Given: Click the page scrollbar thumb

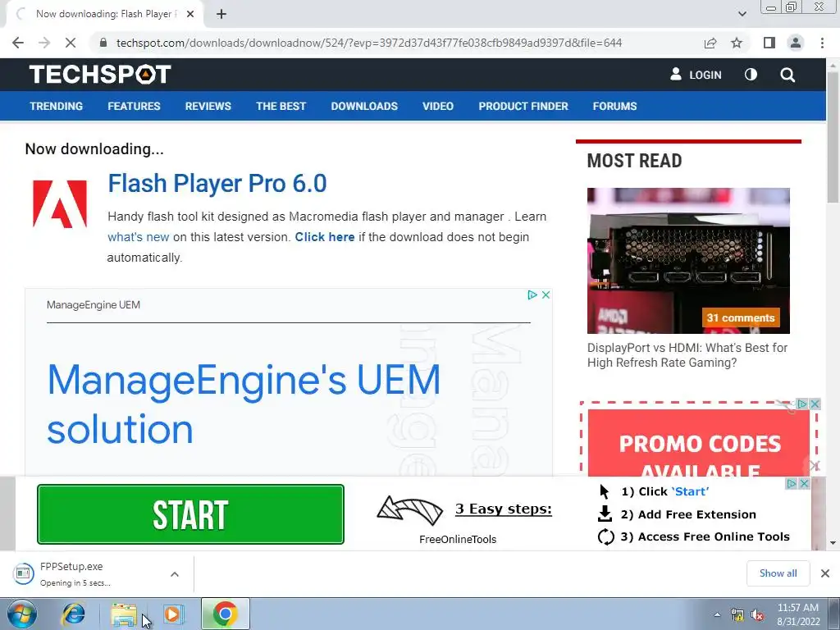Looking at the screenshot, I should [833, 138].
